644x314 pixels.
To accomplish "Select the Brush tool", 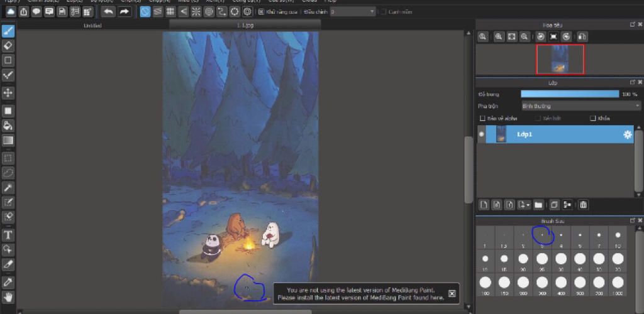I will [8, 31].
